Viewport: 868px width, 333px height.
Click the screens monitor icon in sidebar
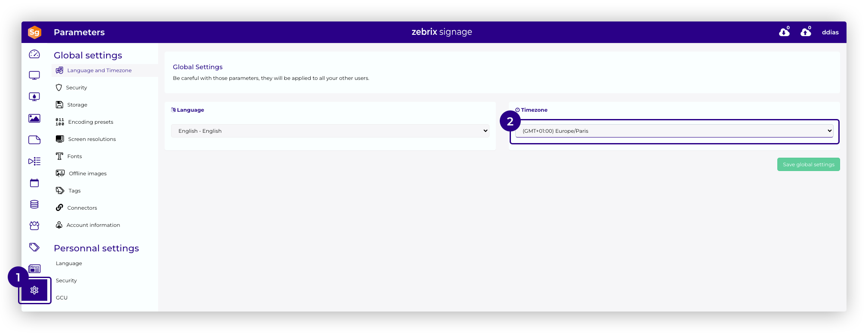34,76
